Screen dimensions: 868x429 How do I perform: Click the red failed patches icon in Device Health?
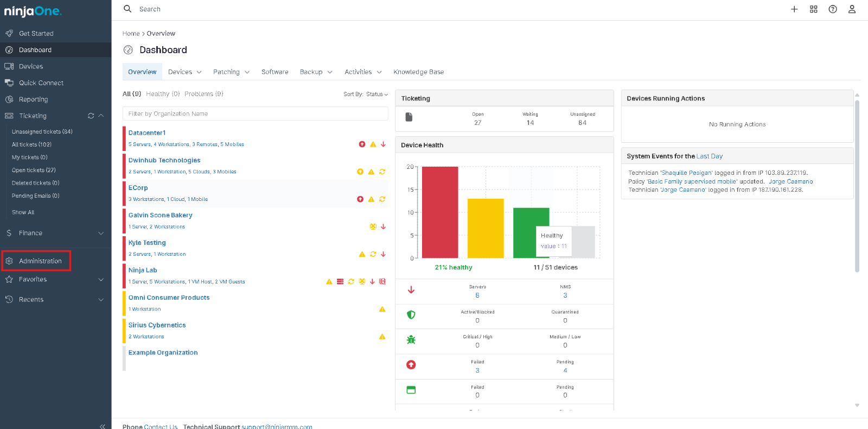pos(411,365)
